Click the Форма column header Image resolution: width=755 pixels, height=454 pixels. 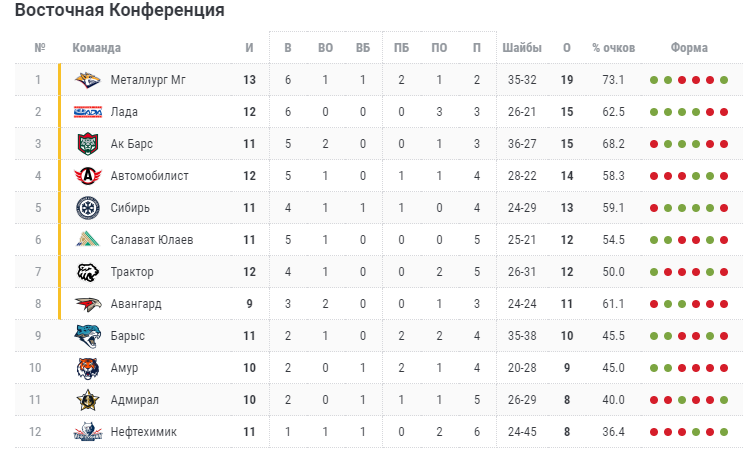tap(689, 48)
